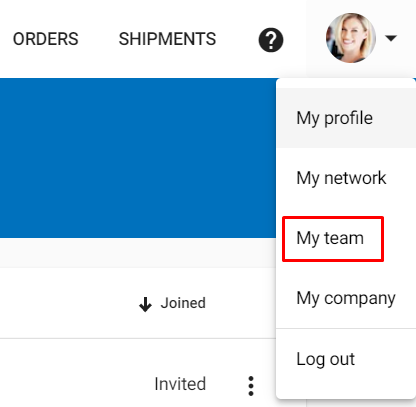Click inside the red My team highlight

coord(333,239)
